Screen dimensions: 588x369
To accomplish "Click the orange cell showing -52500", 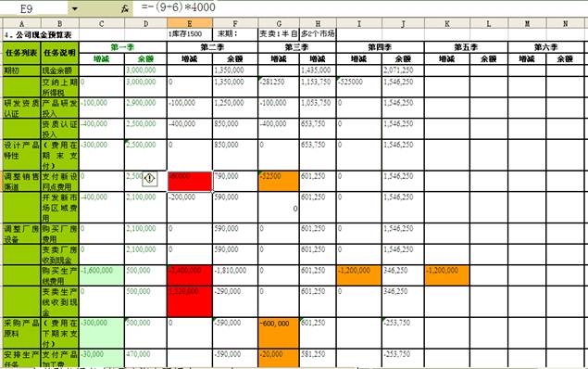I will (279, 181).
